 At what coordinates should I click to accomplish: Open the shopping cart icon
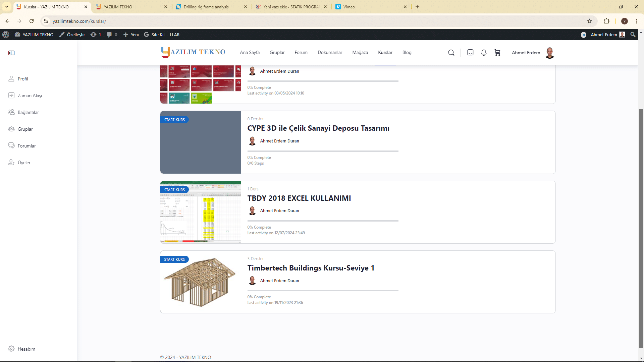[x=497, y=53]
